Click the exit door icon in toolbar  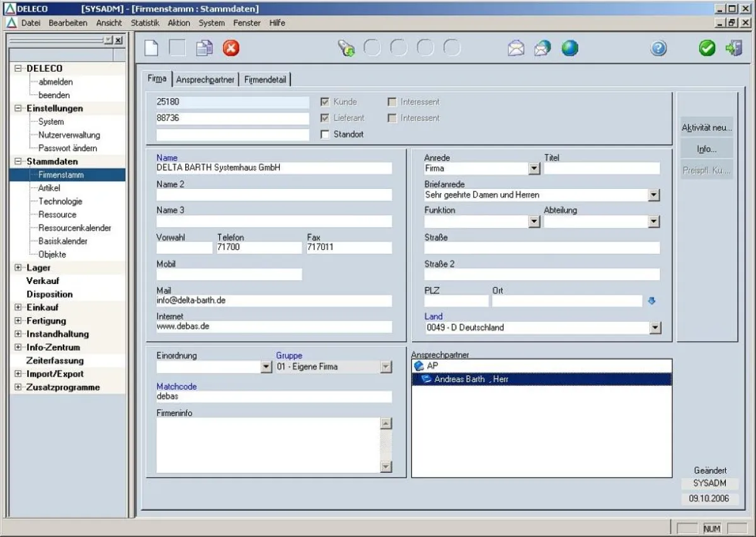coord(734,48)
